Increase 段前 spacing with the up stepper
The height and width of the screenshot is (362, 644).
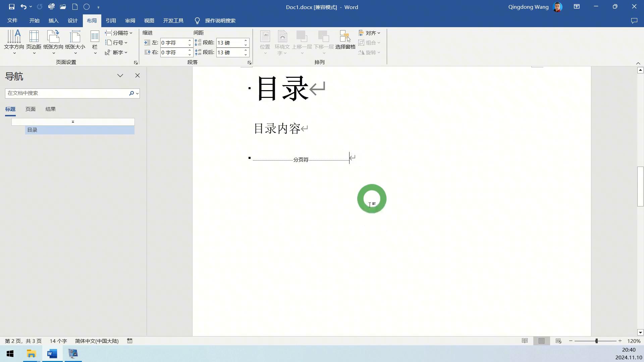245,41
